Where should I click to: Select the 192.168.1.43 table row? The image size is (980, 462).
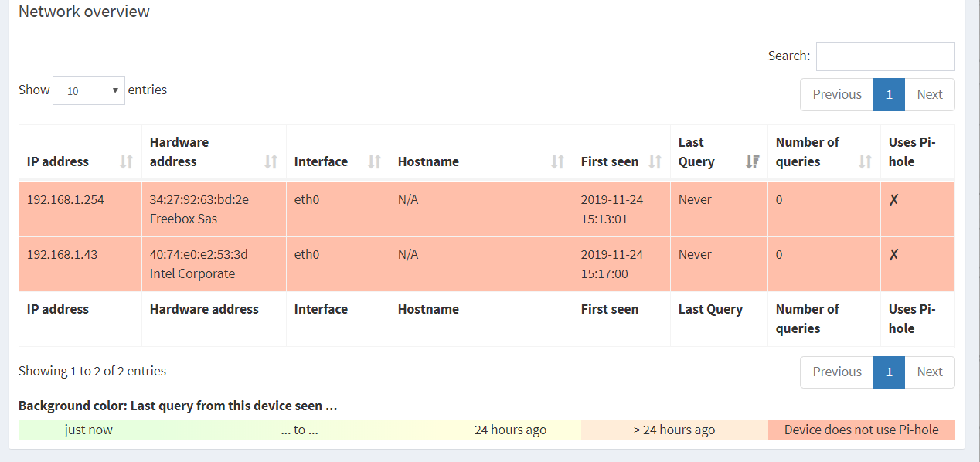[487, 264]
